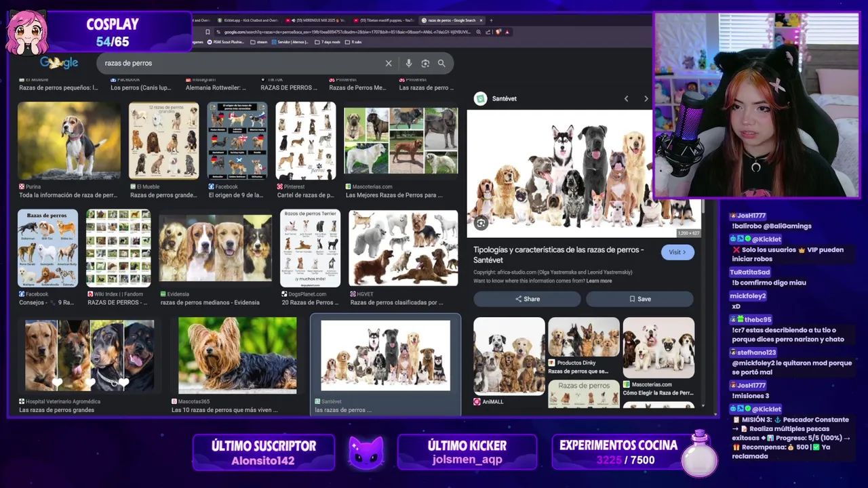868x488 pixels.
Task: Open the Evidensia medium dogs image
Action: coord(215,248)
